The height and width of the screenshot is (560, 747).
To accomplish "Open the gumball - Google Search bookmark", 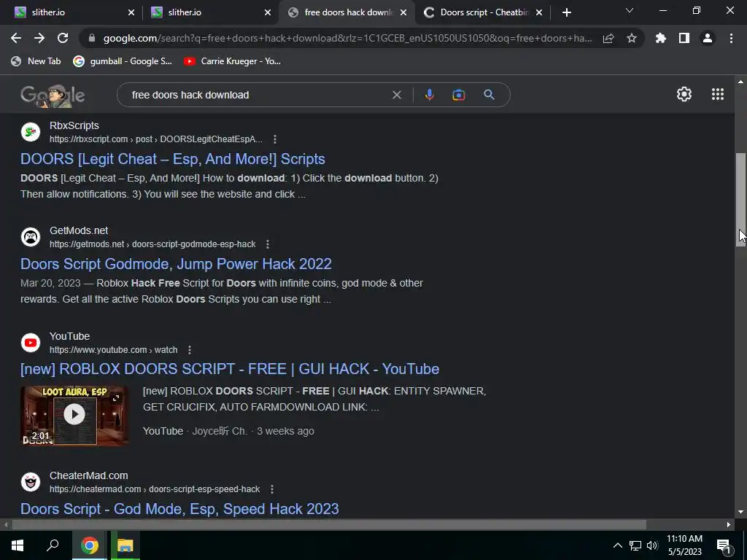I will [x=123, y=61].
